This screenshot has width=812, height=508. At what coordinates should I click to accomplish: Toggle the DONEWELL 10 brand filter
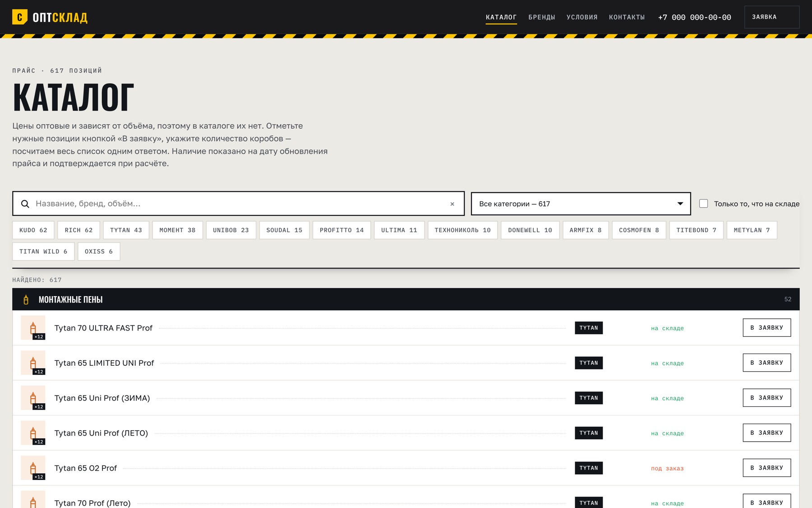click(530, 230)
